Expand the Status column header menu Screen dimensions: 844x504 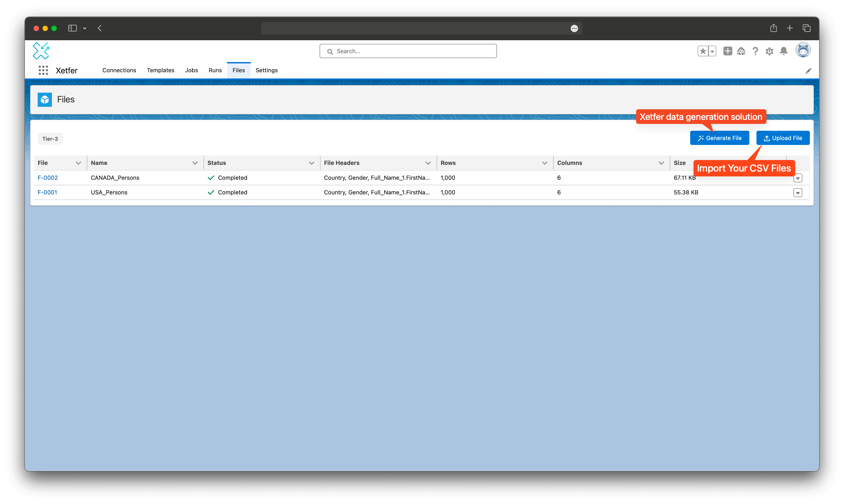tap(311, 163)
